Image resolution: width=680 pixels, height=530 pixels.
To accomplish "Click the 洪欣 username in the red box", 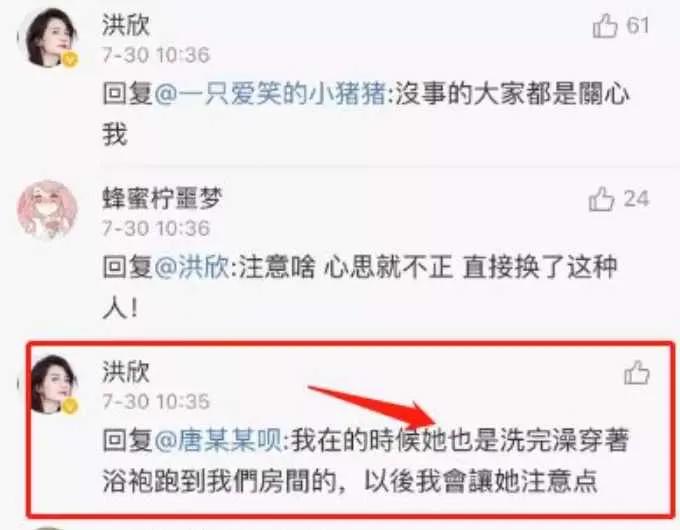I will click(126, 372).
